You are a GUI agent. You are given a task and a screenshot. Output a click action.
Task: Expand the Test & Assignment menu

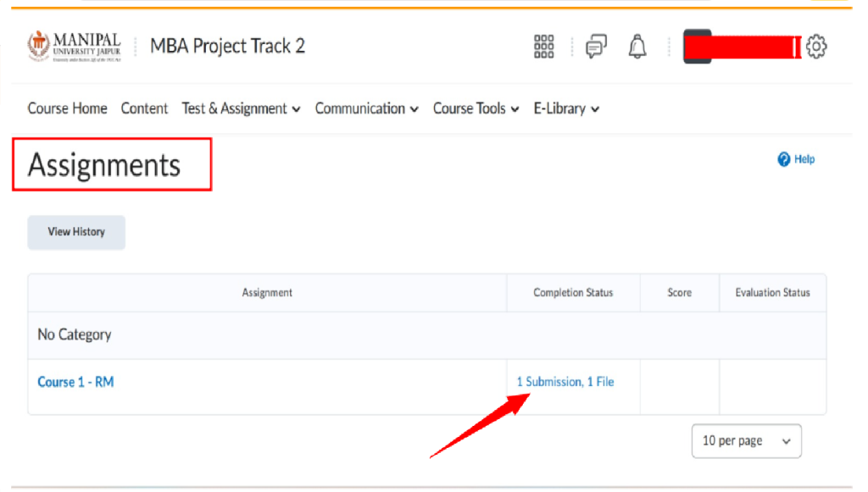[242, 108]
